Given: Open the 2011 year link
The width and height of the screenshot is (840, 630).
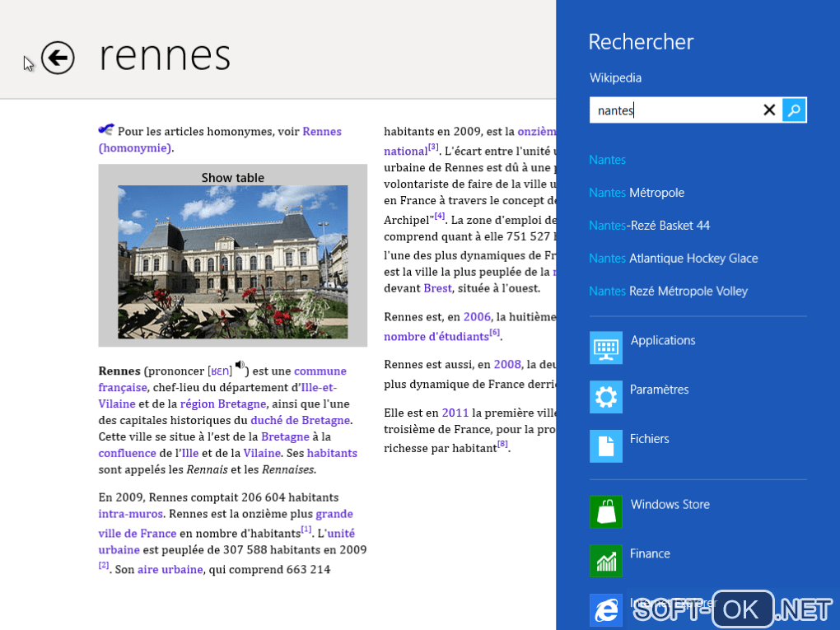Looking at the screenshot, I should click(x=455, y=413).
